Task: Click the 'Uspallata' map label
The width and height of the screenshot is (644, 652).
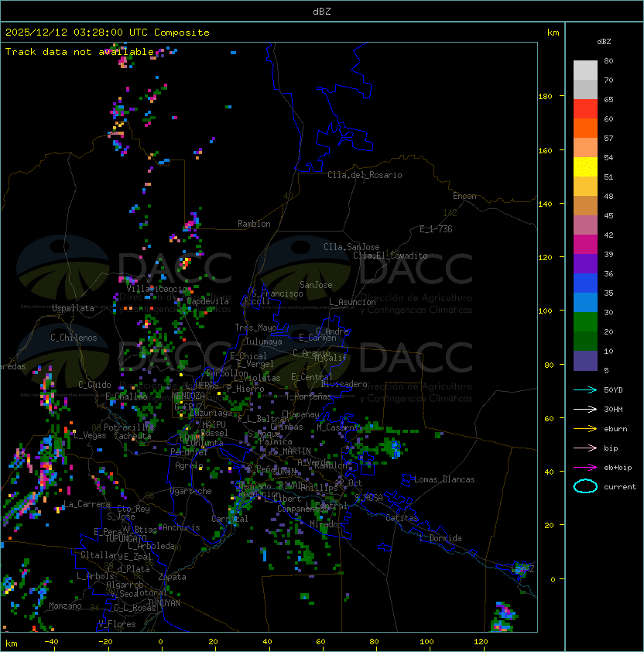Action: click(x=73, y=308)
